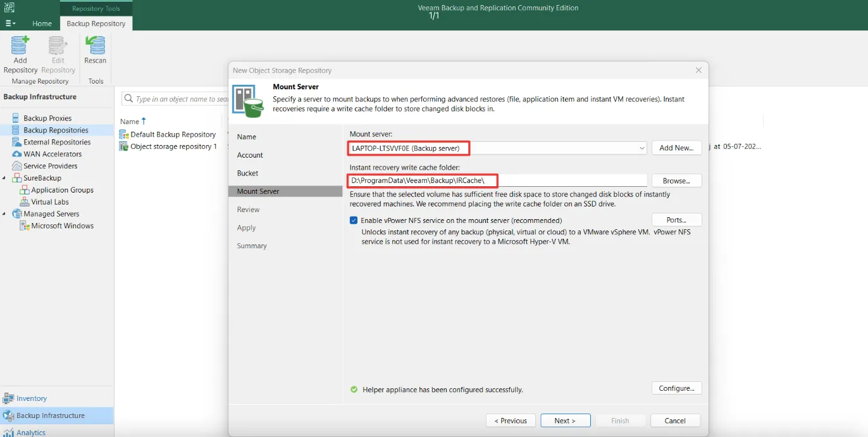Click the Inventory pane icon
This screenshot has height=437, width=868.
8,398
